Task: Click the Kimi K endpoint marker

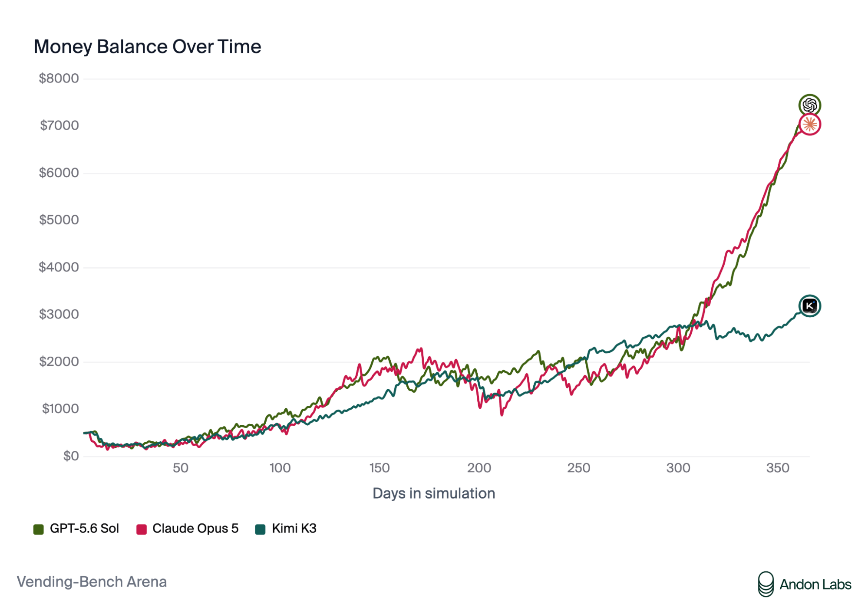Action: click(809, 306)
